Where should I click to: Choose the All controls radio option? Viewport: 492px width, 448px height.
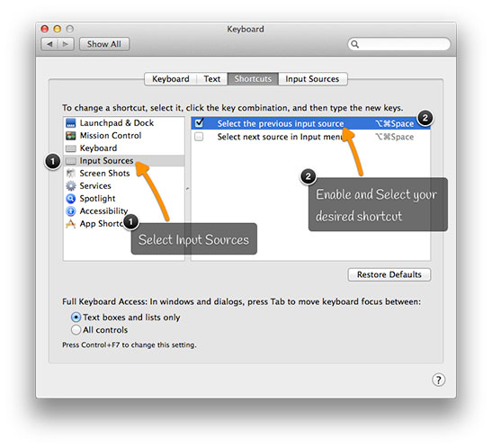[76, 330]
